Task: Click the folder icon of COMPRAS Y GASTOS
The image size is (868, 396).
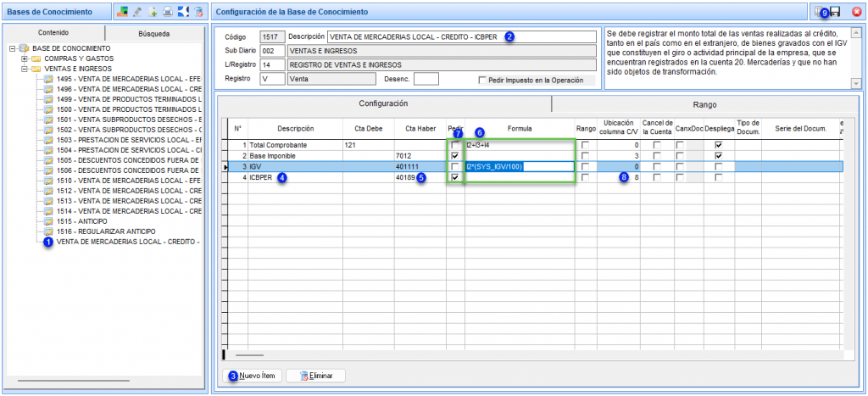Action: point(36,59)
